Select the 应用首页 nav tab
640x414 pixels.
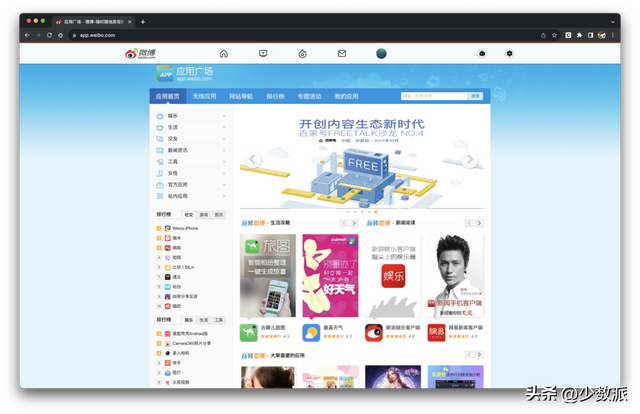(x=167, y=96)
